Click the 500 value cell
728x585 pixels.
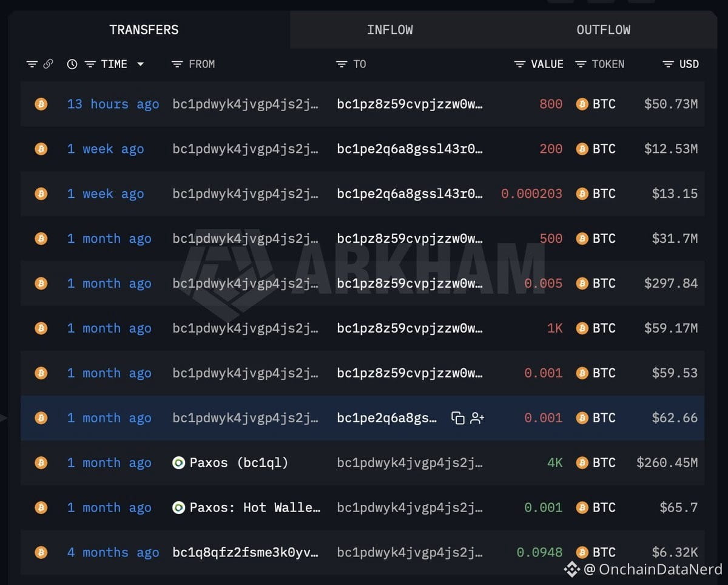coord(551,238)
